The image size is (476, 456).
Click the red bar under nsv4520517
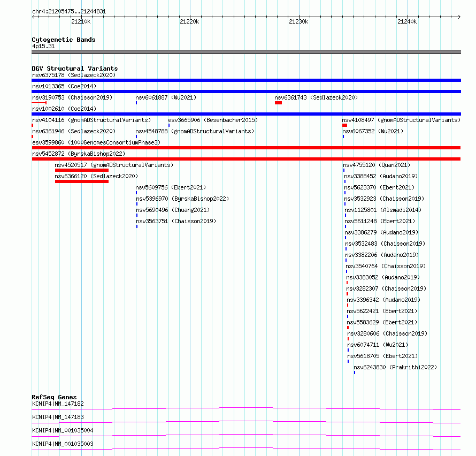[82, 170]
